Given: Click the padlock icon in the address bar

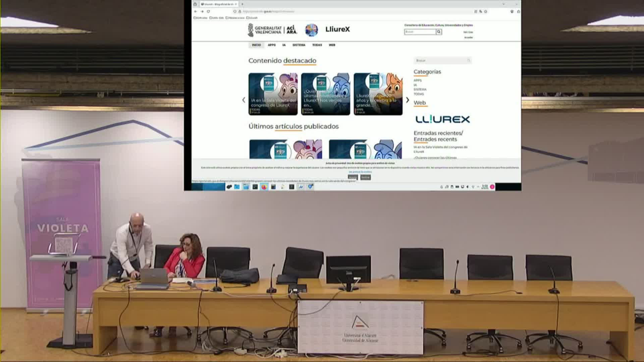Looking at the screenshot, I should pos(239,11).
